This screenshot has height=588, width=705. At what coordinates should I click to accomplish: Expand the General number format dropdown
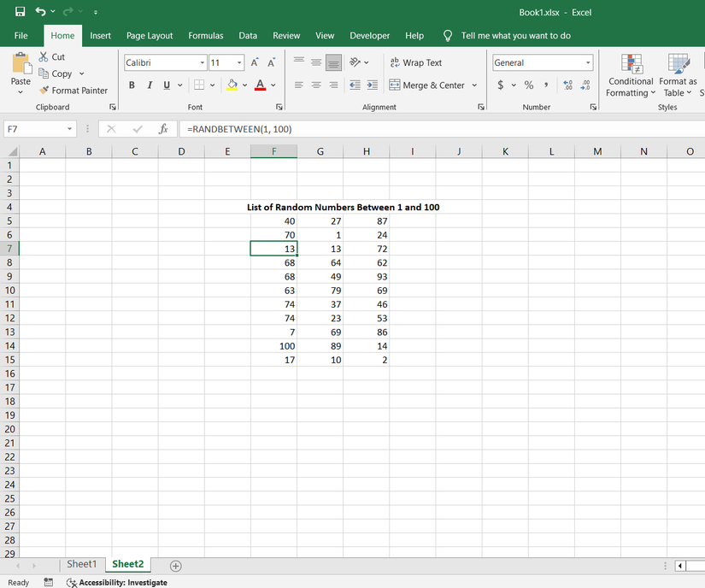click(588, 63)
